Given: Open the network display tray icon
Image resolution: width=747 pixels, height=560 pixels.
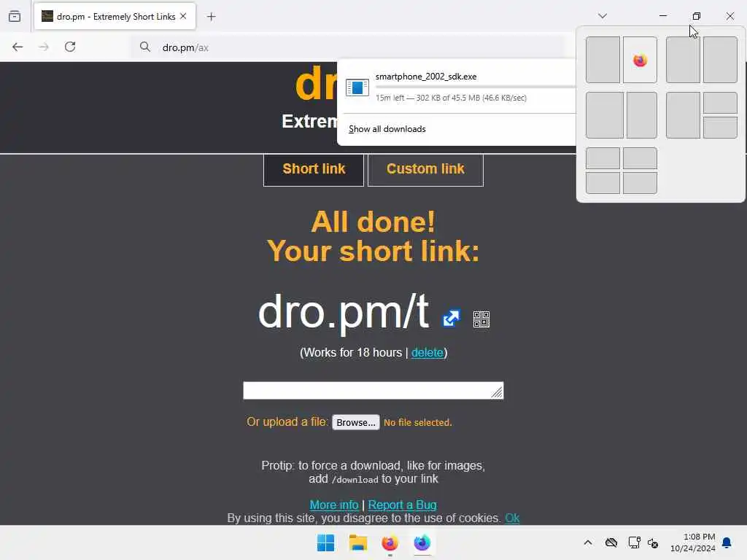Looking at the screenshot, I should pyautogui.click(x=634, y=542).
